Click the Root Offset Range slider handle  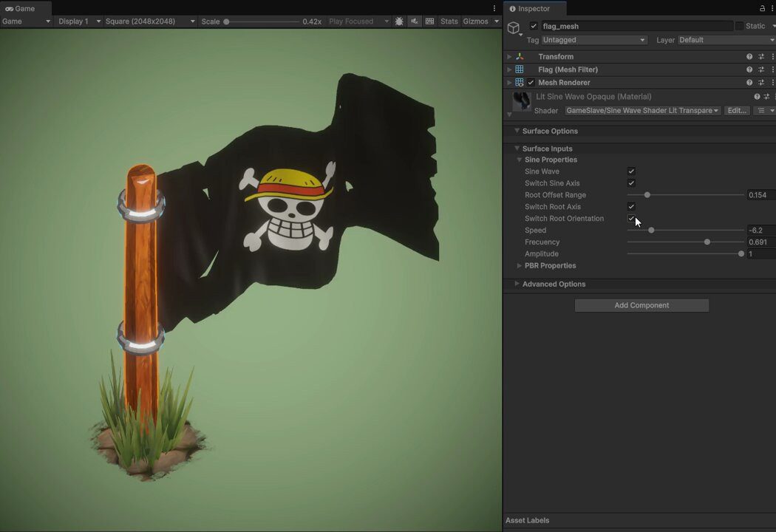(x=647, y=195)
